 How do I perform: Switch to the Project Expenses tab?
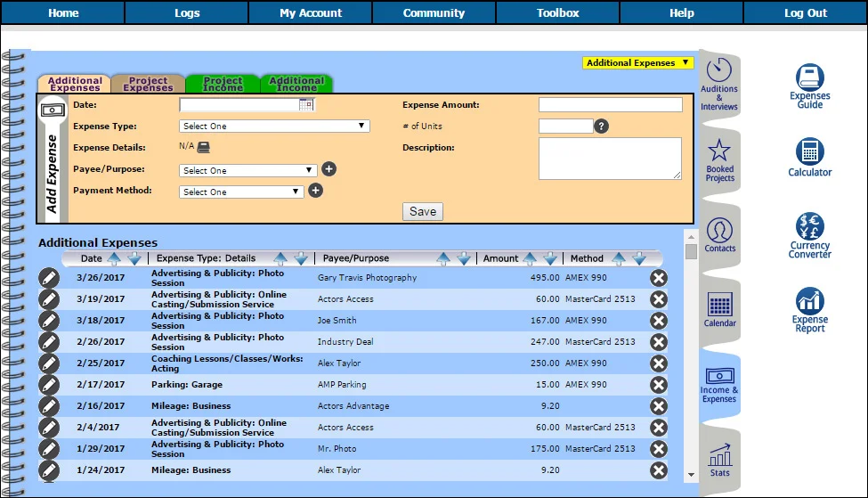pos(148,85)
